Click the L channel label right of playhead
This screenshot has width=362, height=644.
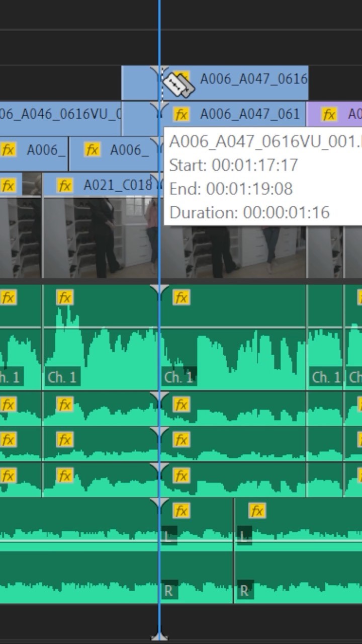coord(168,536)
